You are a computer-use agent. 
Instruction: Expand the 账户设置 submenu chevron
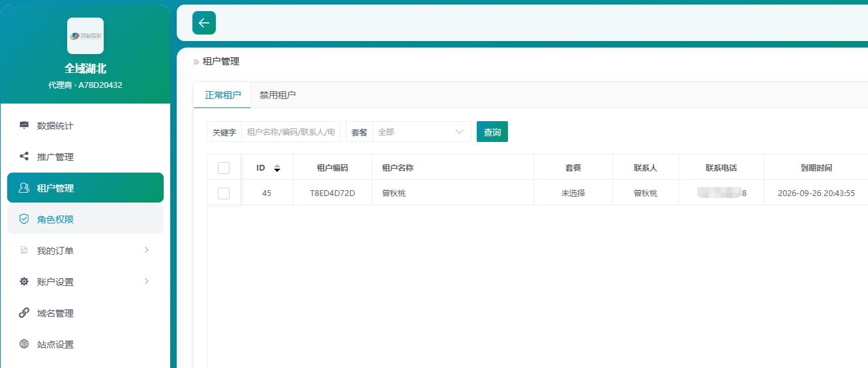point(147,281)
